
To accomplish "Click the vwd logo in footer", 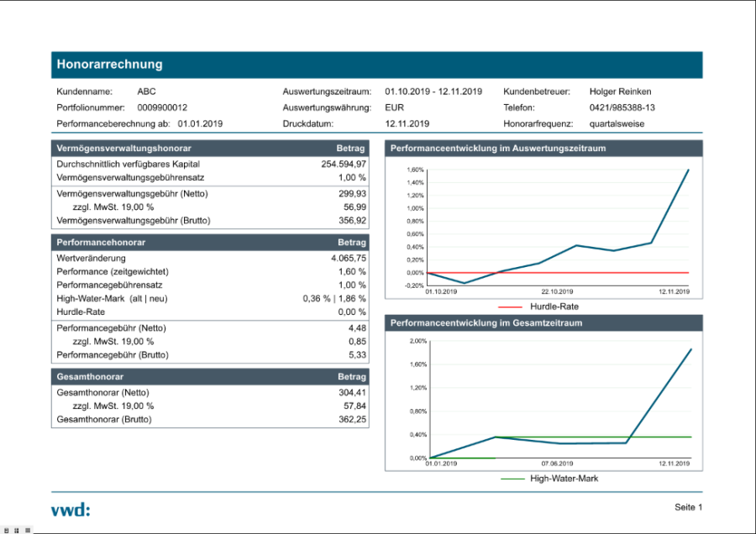I will (70, 509).
